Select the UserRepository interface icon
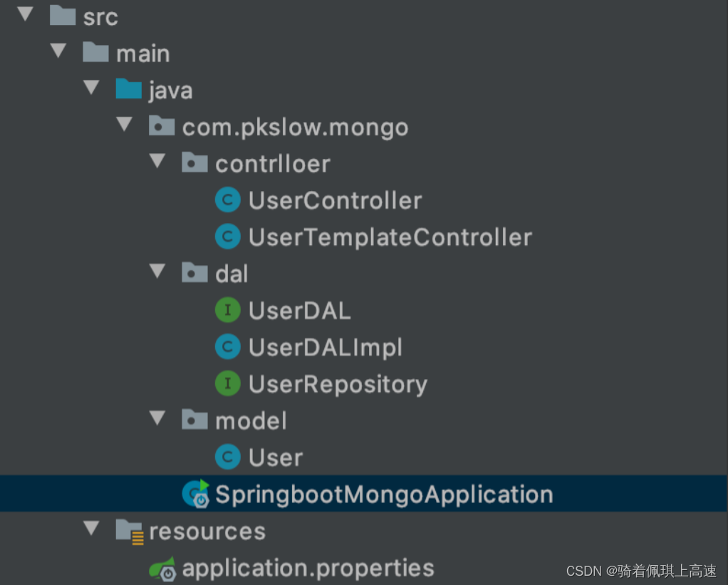 [x=227, y=384]
